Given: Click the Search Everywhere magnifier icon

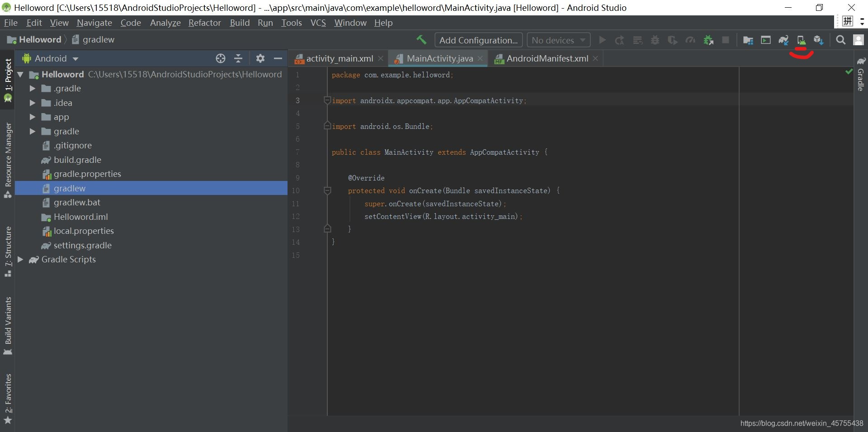Looking at the screenshot, I should [x=840, y=40].
